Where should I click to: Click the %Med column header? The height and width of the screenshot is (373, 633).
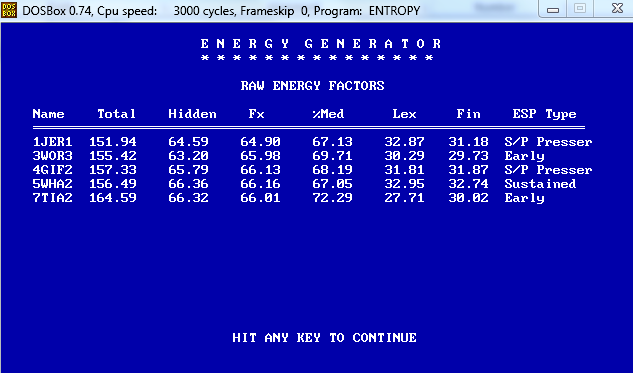328,114
